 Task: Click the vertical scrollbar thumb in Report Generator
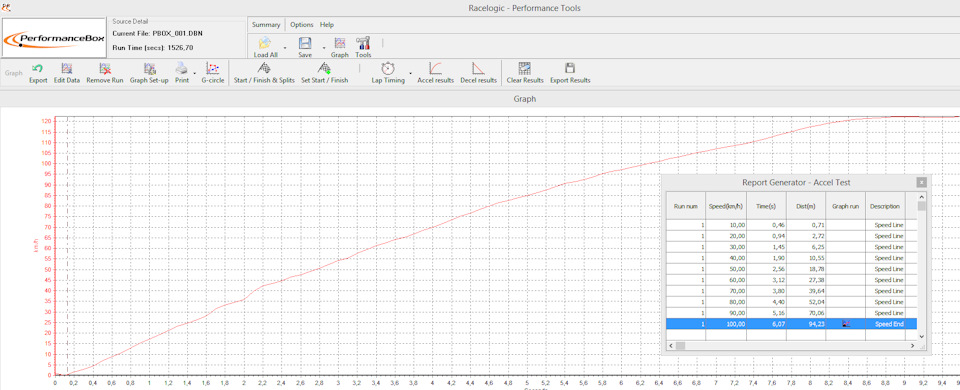pyautogui.click(x=921, y=206)
